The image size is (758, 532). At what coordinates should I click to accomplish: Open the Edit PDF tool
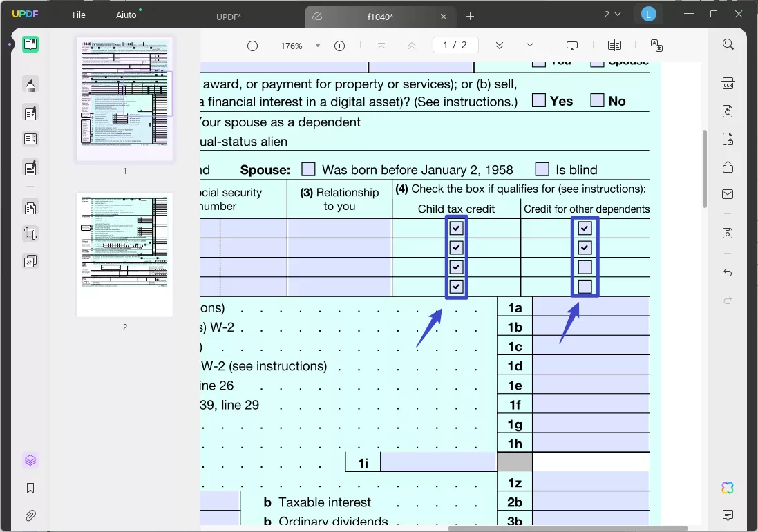(30, 113)
